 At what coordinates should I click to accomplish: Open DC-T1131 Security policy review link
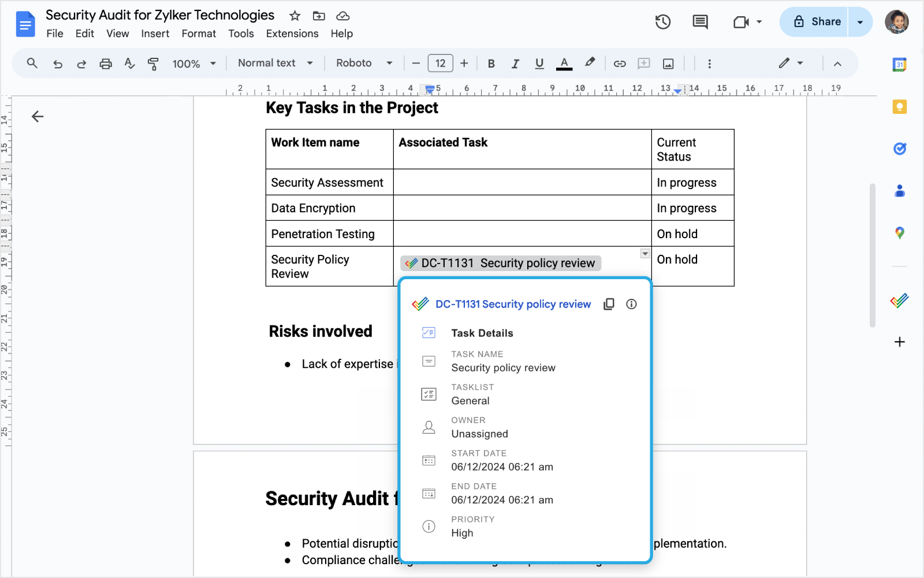click(513, 304)
